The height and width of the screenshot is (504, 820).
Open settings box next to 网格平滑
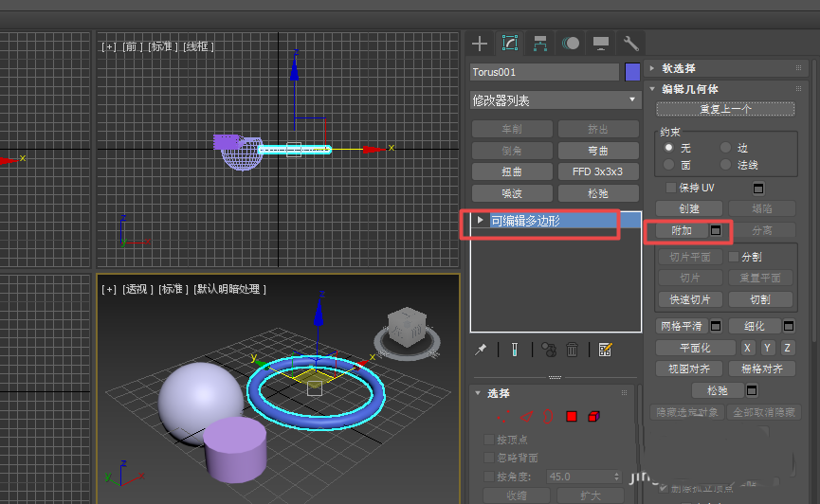tap(716, 326)
